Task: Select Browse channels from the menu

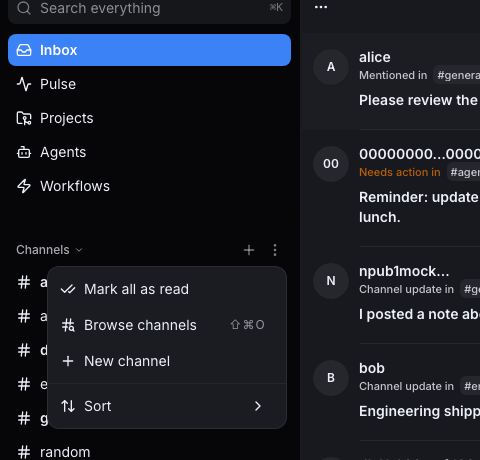Action: click(167, 325)
